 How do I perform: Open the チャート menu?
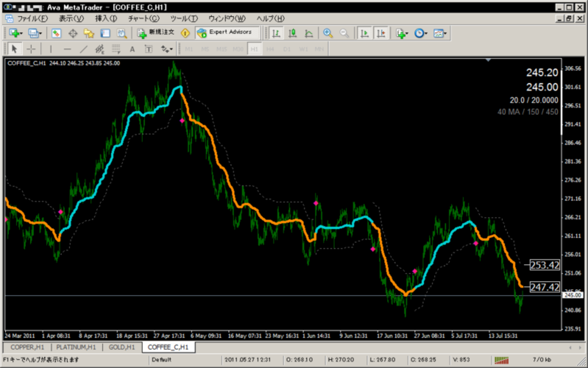143,19
